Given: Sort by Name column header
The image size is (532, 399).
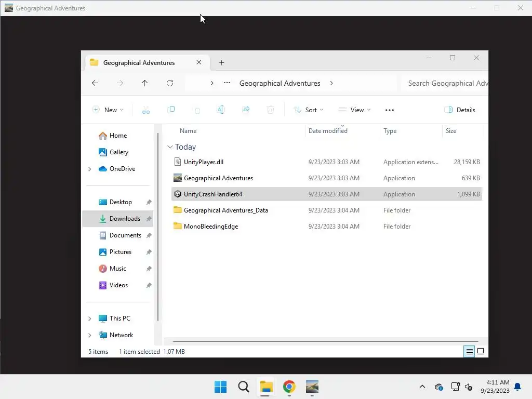Looking at the screenshot, I should (x=188, y=131).
